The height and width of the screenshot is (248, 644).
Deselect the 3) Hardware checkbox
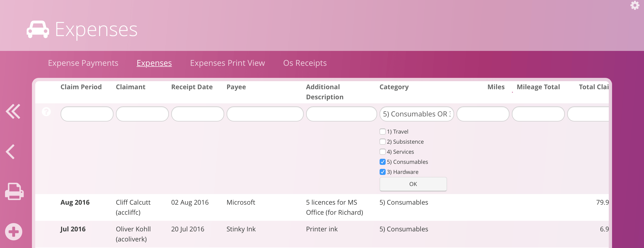(x=382, y=172)
